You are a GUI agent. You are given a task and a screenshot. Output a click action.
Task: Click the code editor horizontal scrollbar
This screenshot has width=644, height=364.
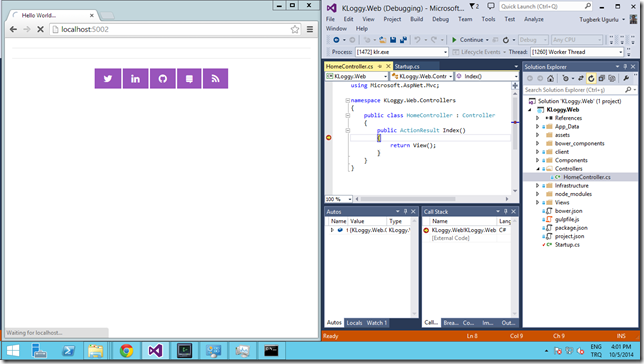pos(431,199)
